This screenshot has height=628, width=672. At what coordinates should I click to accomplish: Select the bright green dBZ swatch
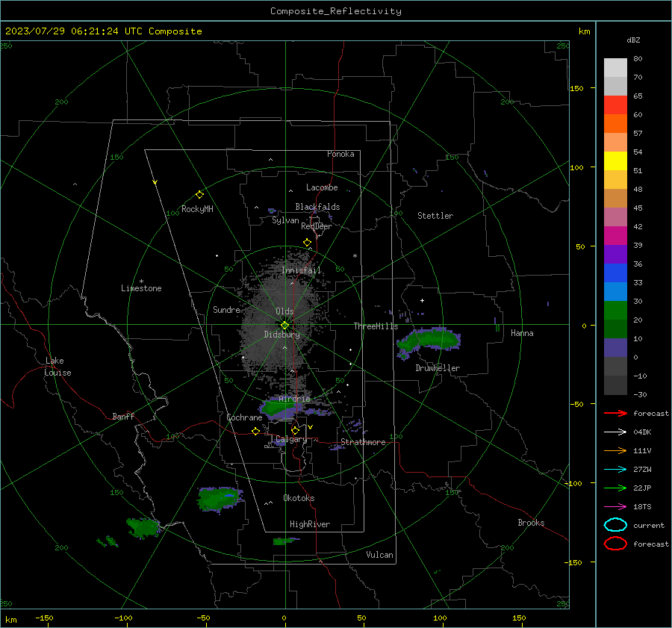(x=615, y=310)
